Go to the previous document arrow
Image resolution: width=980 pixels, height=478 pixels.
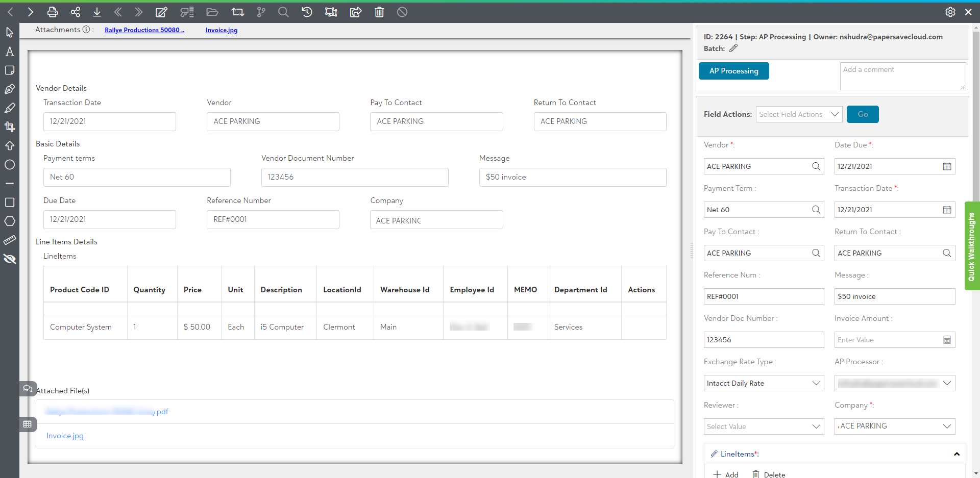10,12
